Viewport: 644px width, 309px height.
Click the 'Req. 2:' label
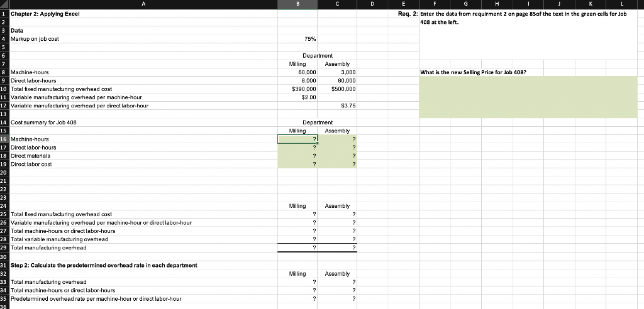(x=408, y=14)
